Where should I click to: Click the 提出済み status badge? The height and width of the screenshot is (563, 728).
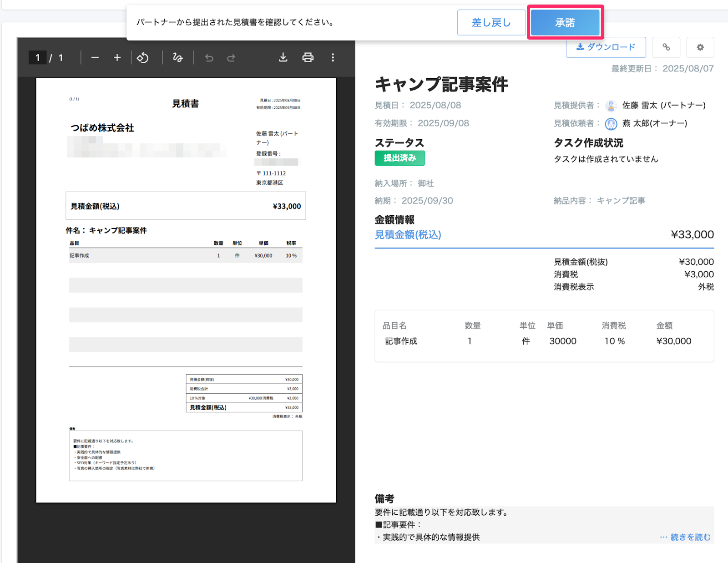[399, 158]
